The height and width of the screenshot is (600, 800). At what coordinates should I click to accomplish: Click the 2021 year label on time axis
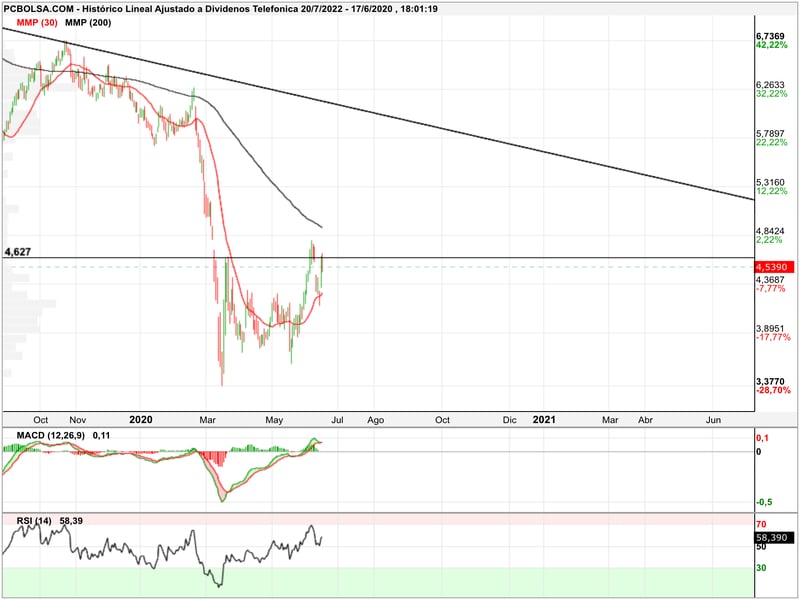544,419
